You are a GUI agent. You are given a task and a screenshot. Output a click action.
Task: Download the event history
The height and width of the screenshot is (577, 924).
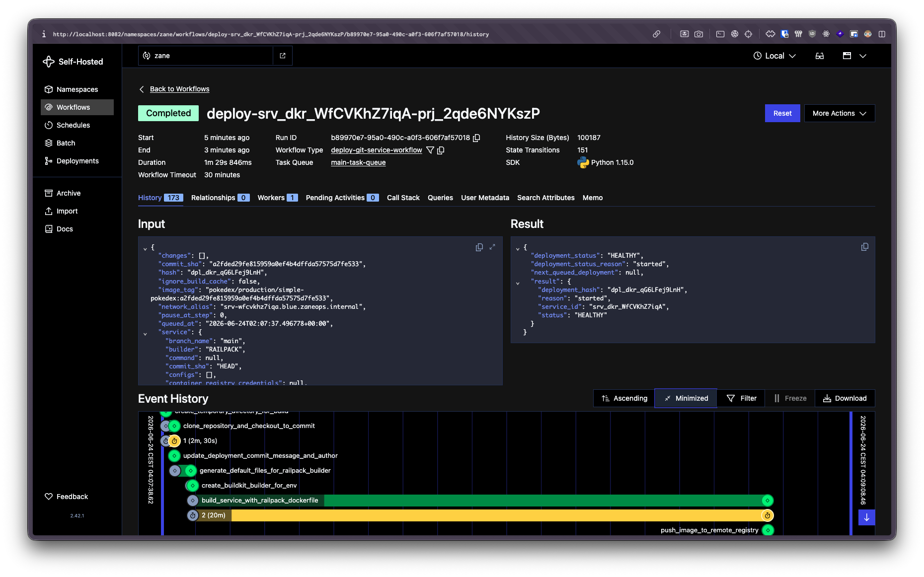click(845, 398)
